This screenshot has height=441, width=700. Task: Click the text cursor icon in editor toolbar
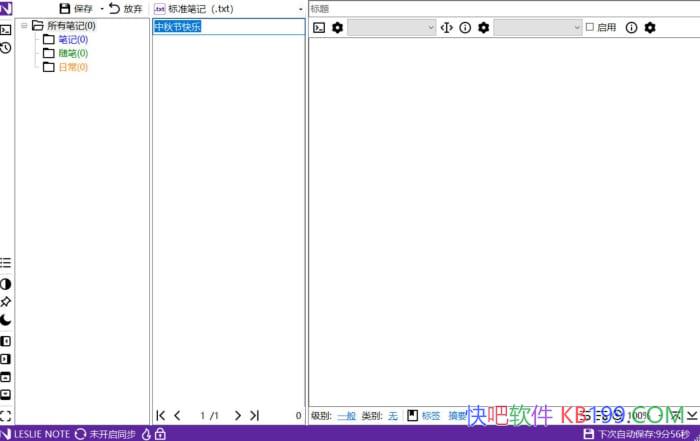(446, 28)
